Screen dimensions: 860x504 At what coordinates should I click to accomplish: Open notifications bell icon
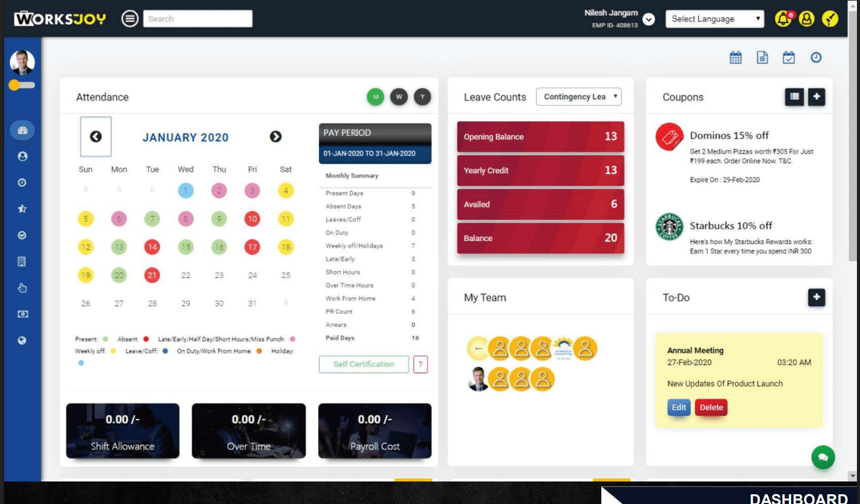(783, 19)
